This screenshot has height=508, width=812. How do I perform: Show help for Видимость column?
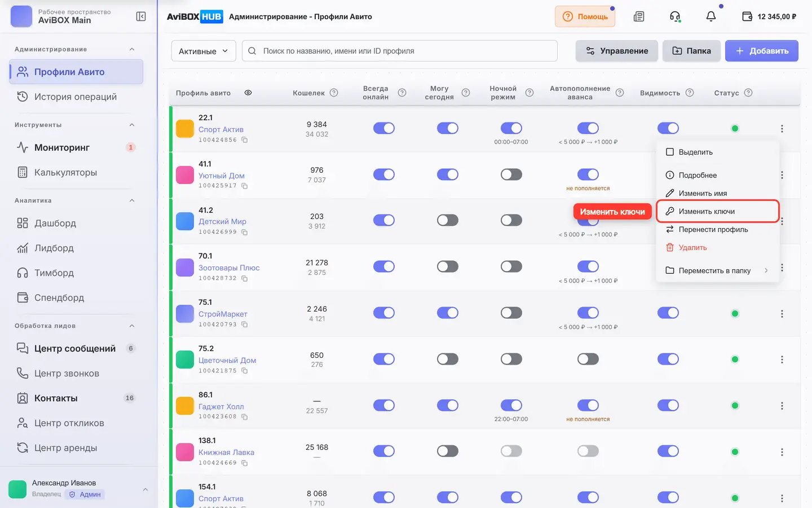[x=690, y=93]
